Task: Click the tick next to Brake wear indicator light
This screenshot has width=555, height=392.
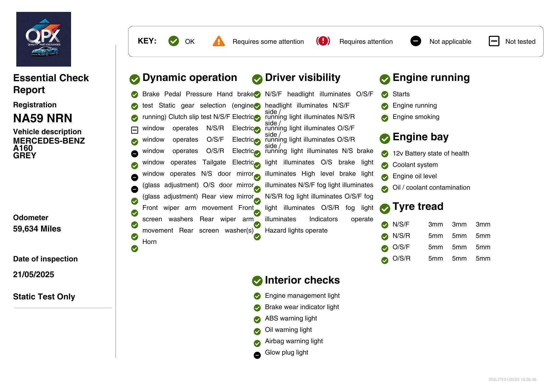Action: click(x=257, y=308)
